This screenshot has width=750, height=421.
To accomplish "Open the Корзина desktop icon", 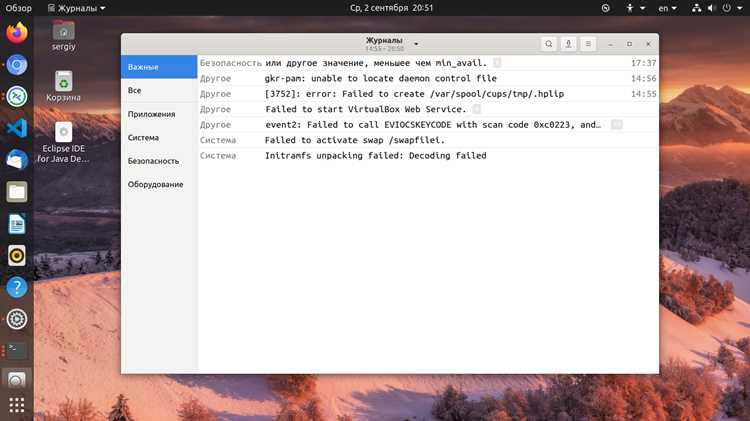I will (x=63, y=87).
